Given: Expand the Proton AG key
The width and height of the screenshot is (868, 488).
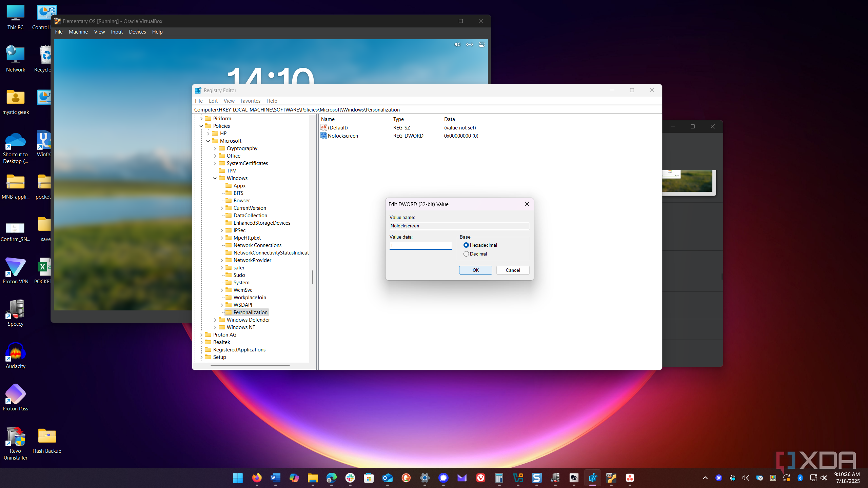Looking at the screenshot, I should tap(201, 335).
